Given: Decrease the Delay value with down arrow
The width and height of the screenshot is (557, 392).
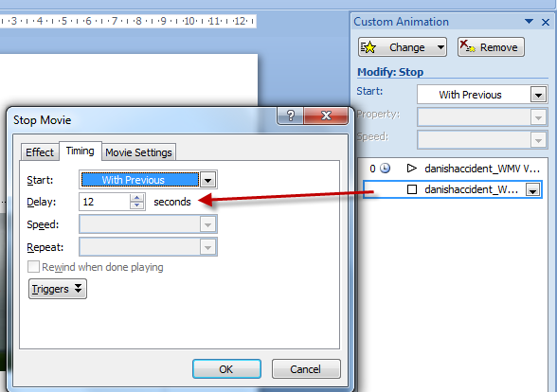Looking at the screenshot, I should [x=136, y=205].
